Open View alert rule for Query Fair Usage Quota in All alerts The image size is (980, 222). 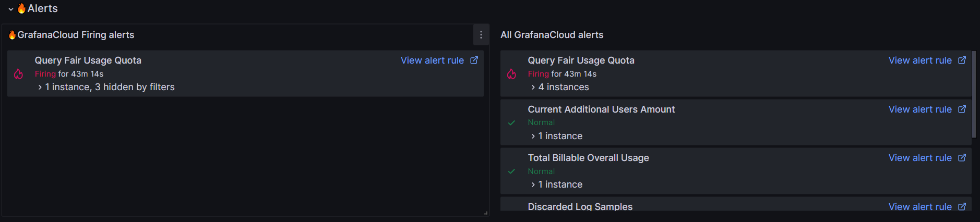click(920, 60)
